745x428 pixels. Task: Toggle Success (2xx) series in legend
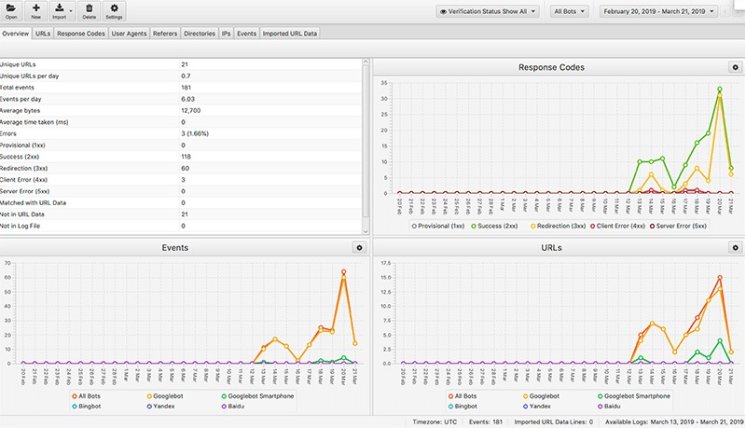coord(494,226)
